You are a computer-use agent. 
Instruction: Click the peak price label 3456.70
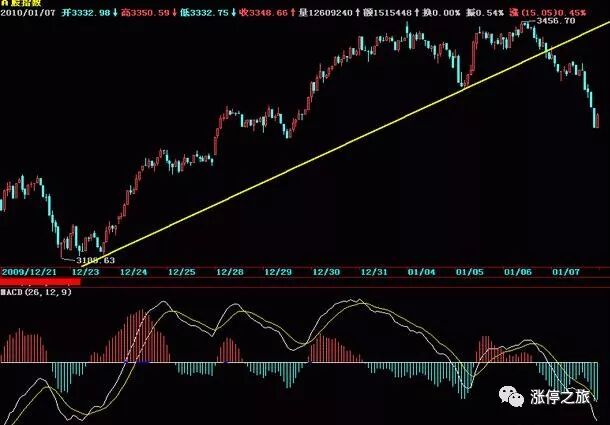point(556,21)
